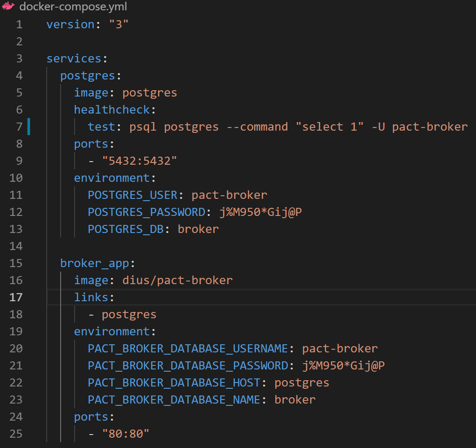Click the "postgres" link entry on line 18
The image size is (476, 448).
click(x=129, y=314)
